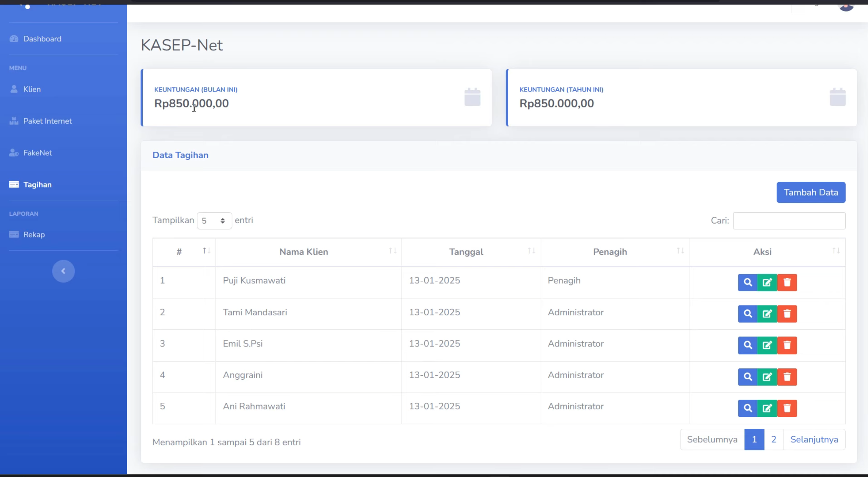Edit Puji Kusmawati's bill entry
Screen dimensions: 868x477
[x=767, y=282]
